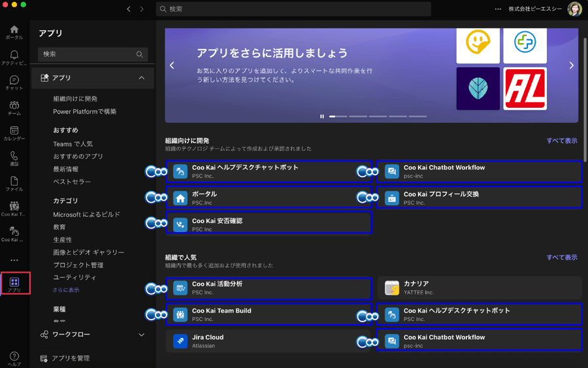Select Teams で人気
The height and width of the screenshot is (368, 588).
click(x=73, y=144)
